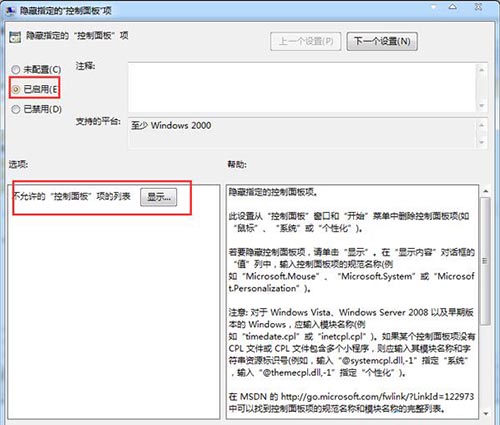Image resolution: width=500 pixels, height=425 pixels.
Task: Click the policy icon beside the heading
Action: (15, 37)
